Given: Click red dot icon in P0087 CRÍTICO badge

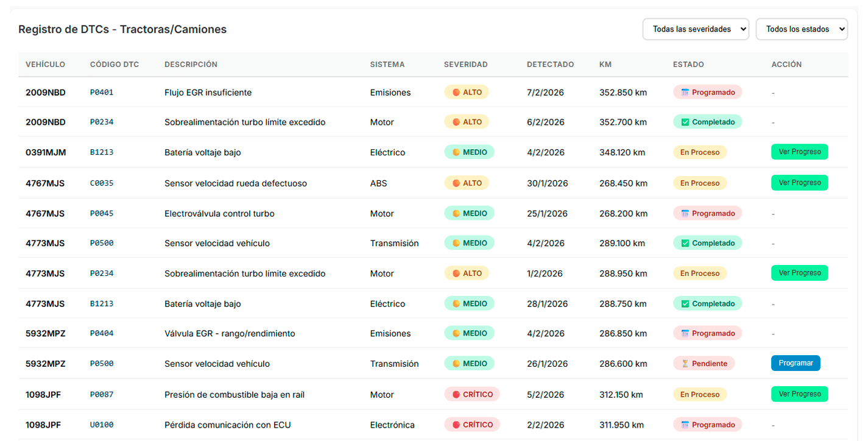Looking at the screenshot, I should tap(456, 395).
